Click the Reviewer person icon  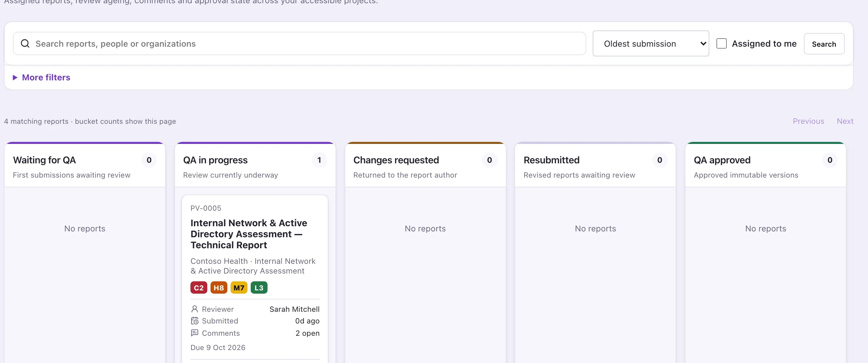point(194,309)
